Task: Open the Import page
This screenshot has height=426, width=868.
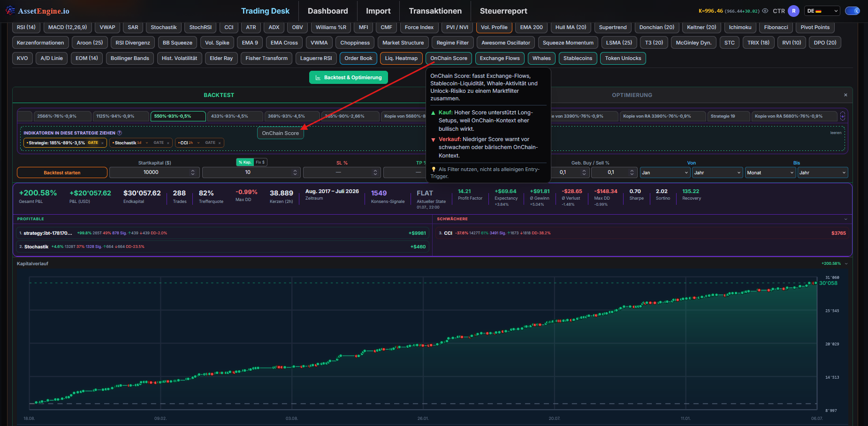Action: pos(378,11)
